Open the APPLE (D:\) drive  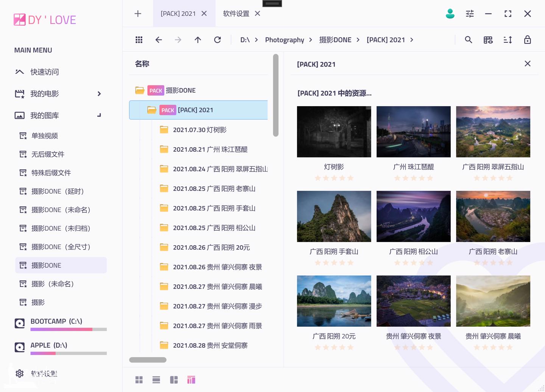pos(49,345)
